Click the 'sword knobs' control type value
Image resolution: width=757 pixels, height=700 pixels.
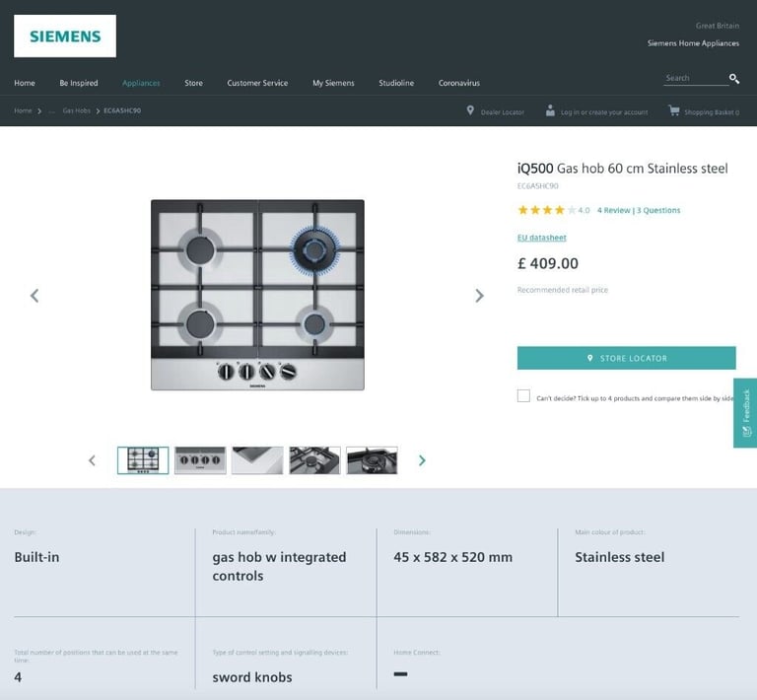point(252,677)
